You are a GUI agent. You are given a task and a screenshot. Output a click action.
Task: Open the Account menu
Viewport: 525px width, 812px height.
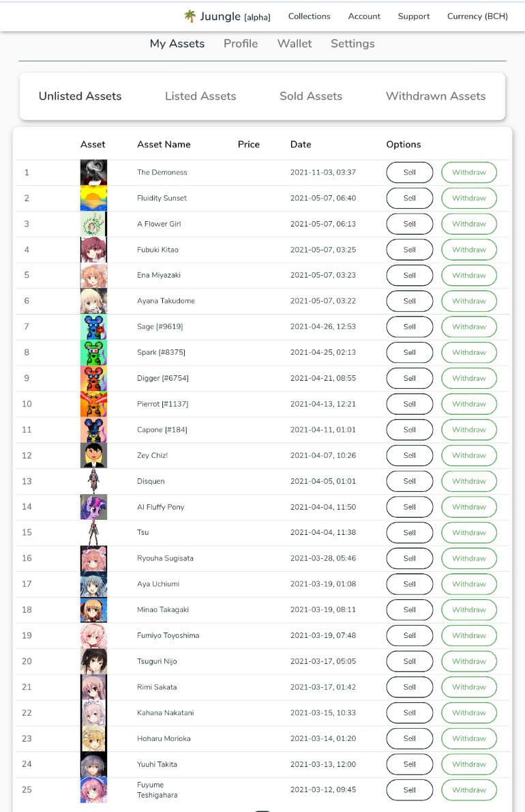[364, 16]
